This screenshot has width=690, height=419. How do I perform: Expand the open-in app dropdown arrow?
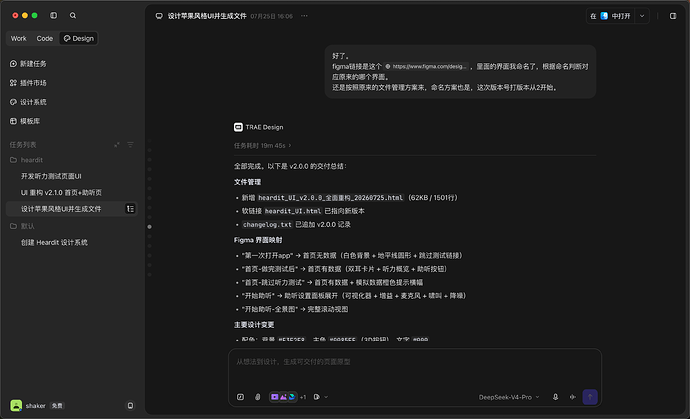642,16
